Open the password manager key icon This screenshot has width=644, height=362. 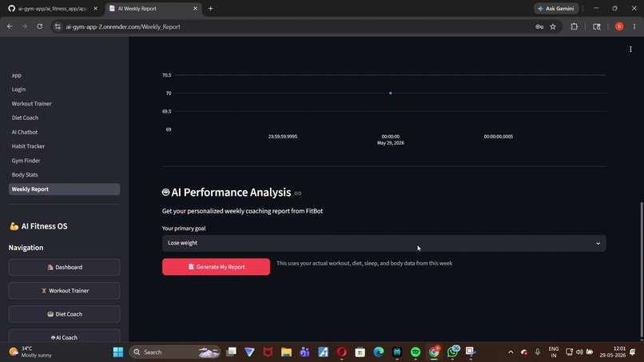pos(539,26)
